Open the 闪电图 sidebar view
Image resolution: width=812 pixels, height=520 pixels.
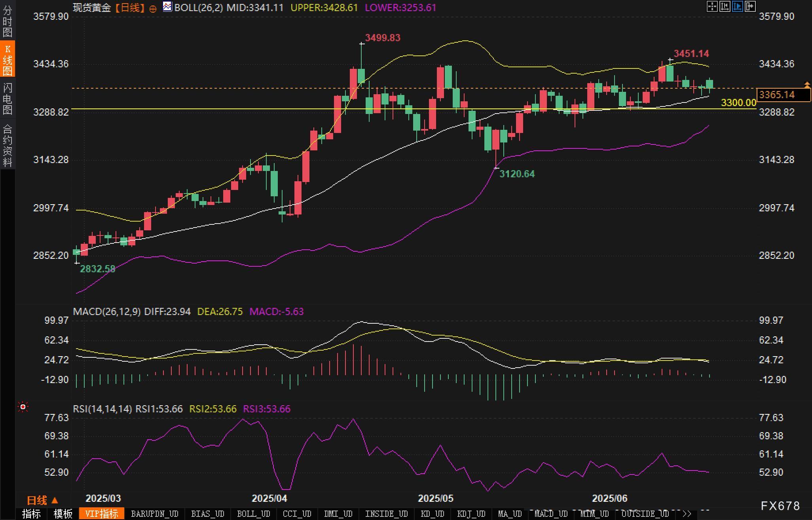(x=8, y=99)
